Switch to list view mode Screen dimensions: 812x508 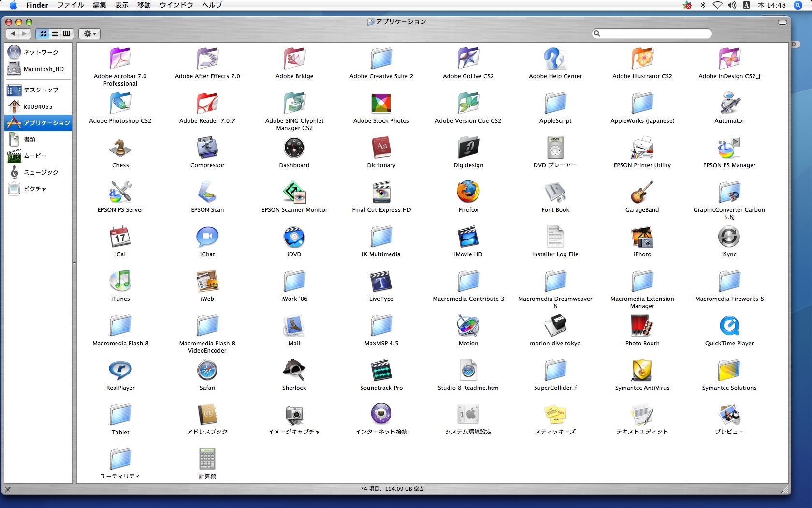pos(55,33)
